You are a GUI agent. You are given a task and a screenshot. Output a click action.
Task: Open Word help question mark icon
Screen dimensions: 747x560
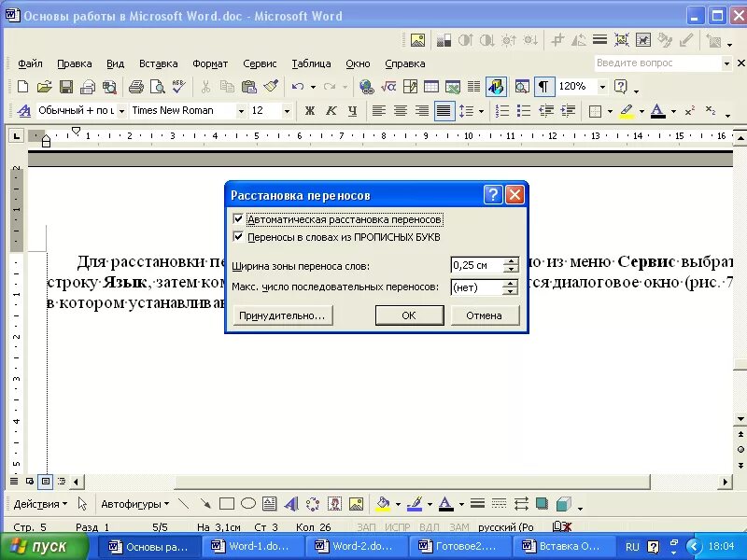pos(620,87)
